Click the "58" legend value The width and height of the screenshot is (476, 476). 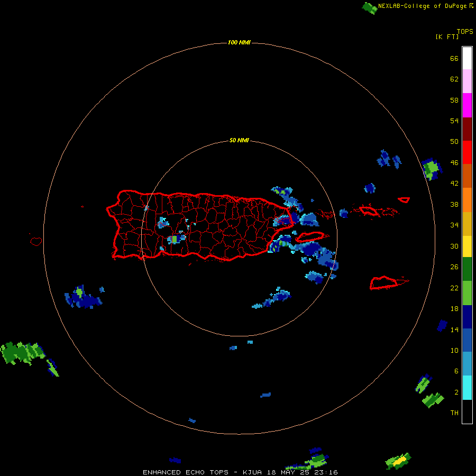(x=454, y=100)
